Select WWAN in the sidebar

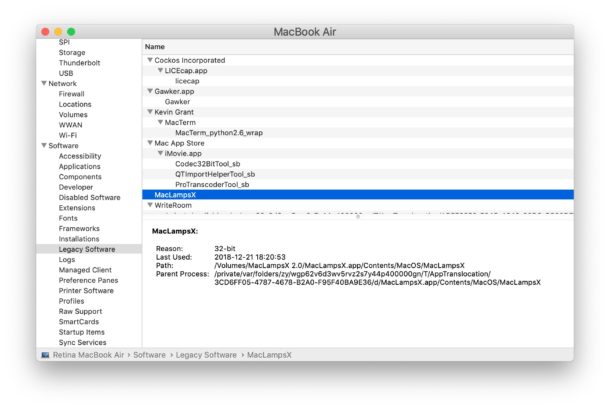70,125
